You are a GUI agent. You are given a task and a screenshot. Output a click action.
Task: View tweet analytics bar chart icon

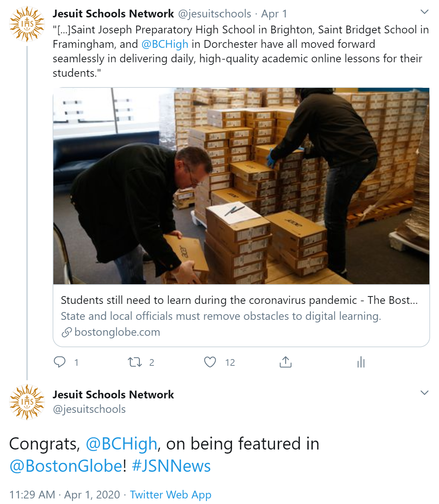coord(361,362)
